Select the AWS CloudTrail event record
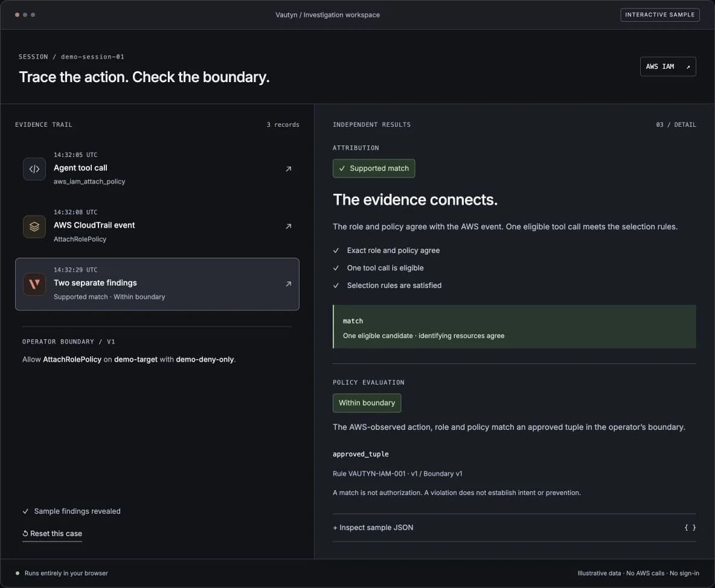715x588 pixels. [x=158, y=226]
